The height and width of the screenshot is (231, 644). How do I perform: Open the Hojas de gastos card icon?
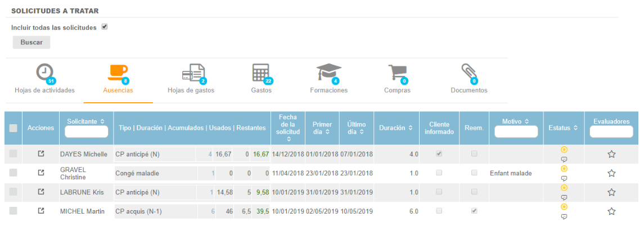pos(192,73)
